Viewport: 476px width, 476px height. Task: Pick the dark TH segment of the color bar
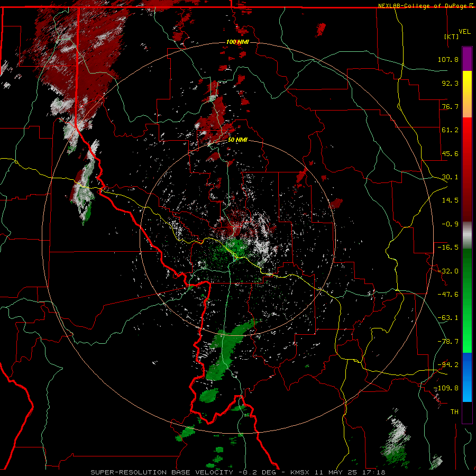467,412
